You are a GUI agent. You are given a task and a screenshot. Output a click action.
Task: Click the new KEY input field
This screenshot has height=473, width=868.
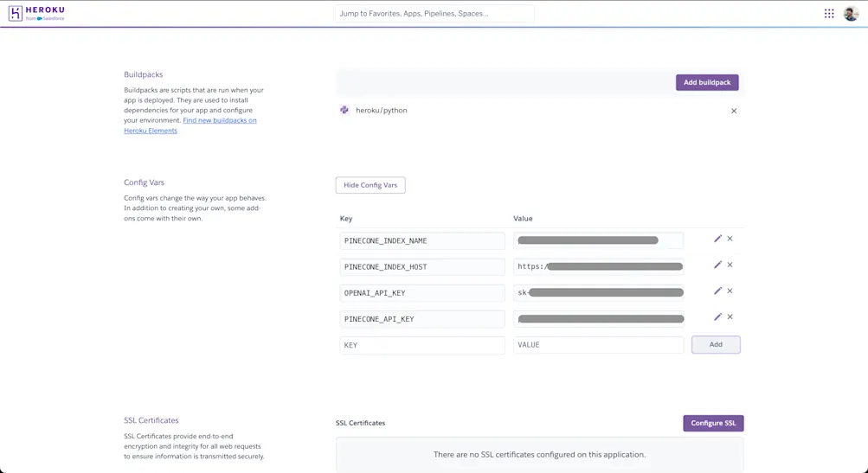421,345
